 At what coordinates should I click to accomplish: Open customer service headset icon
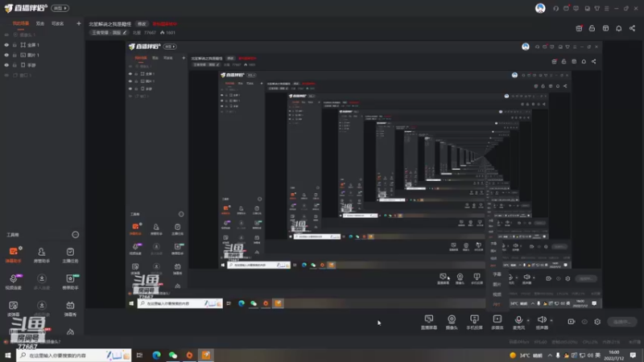pyautogui.click(x=555, y=8)
